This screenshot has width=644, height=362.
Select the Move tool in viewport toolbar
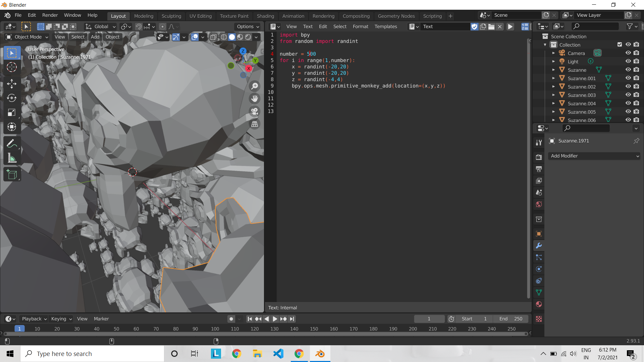tap(12, 83)
